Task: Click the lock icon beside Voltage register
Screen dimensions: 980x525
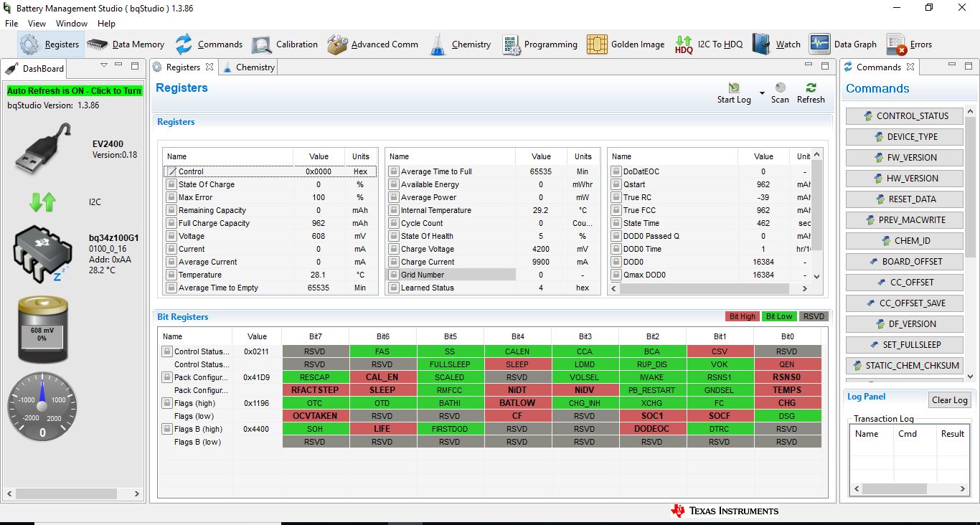Action: [171, 236]
